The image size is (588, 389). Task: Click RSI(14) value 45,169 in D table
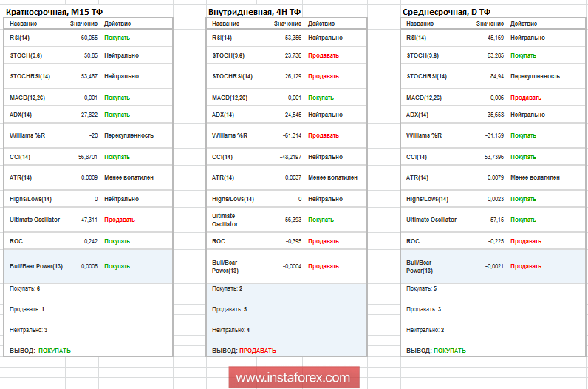[x=496, y=38]
